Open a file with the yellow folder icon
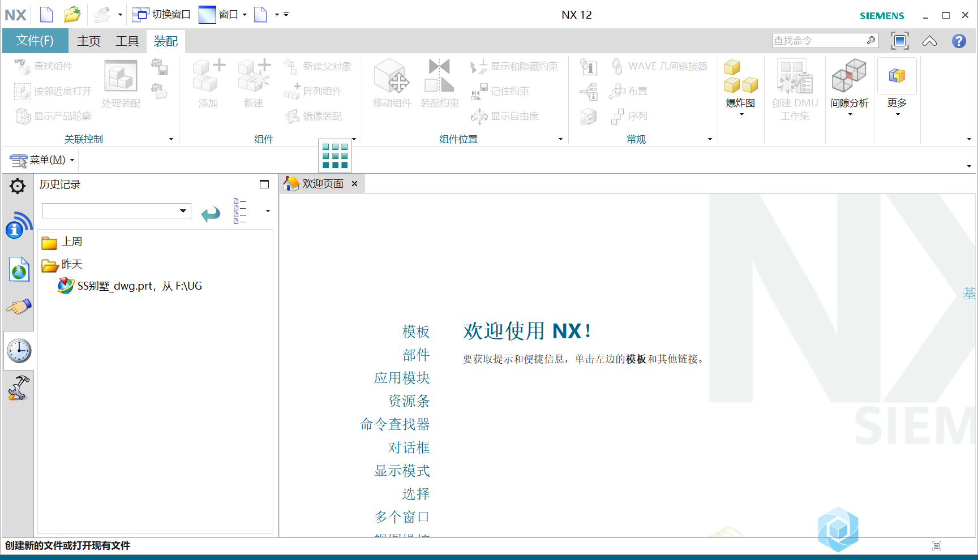The width and height of the screenshot is (978, 560). [72, 14]
